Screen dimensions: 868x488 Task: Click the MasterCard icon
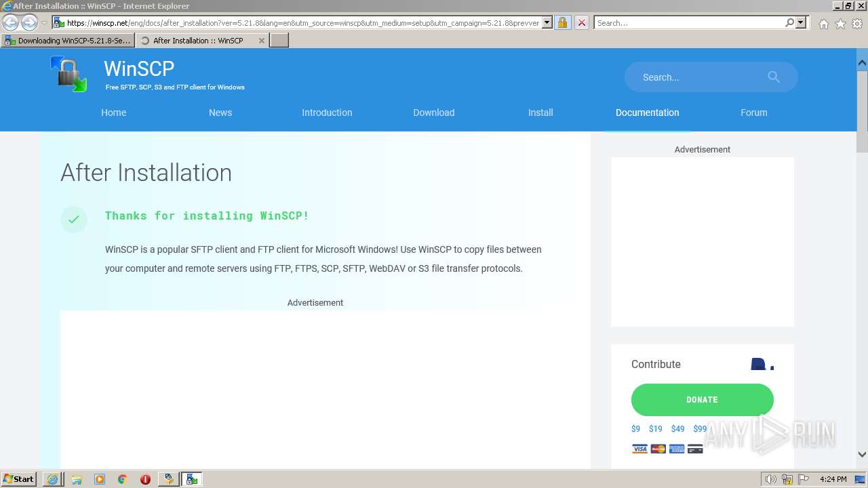point(658,449)
